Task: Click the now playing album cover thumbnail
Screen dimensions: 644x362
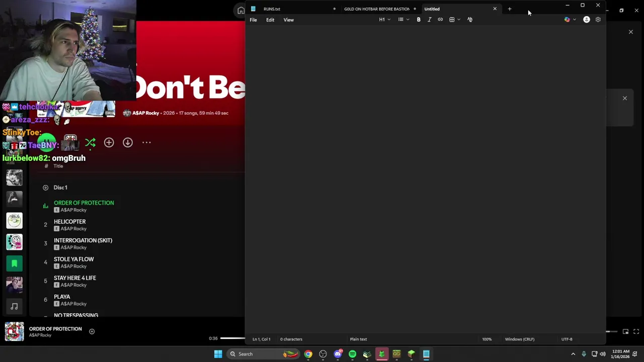Action: coord(14,332)
